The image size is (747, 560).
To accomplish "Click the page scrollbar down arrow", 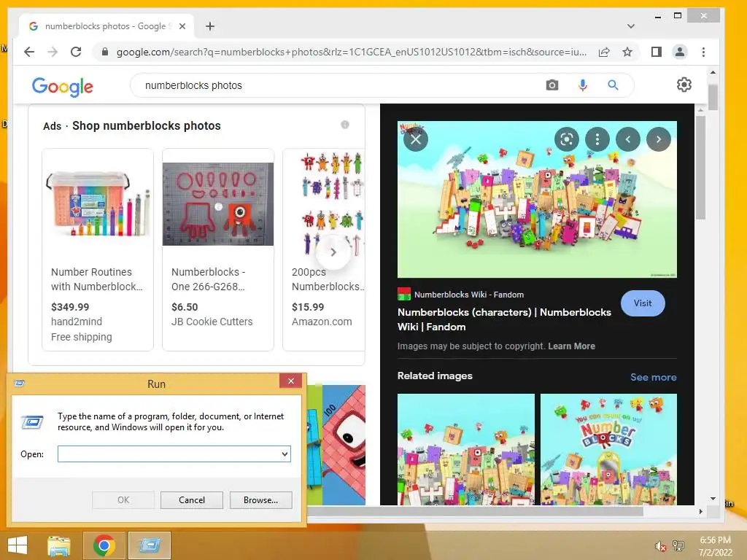I will tap(713, 499).
